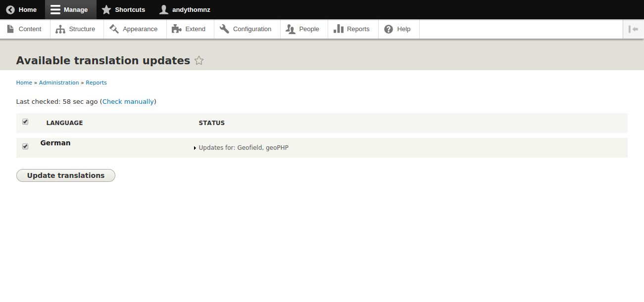The width and height of the screenshot is (644, 302).
Task: Add page to shortcuts with star icon
Action: [199, 61]
